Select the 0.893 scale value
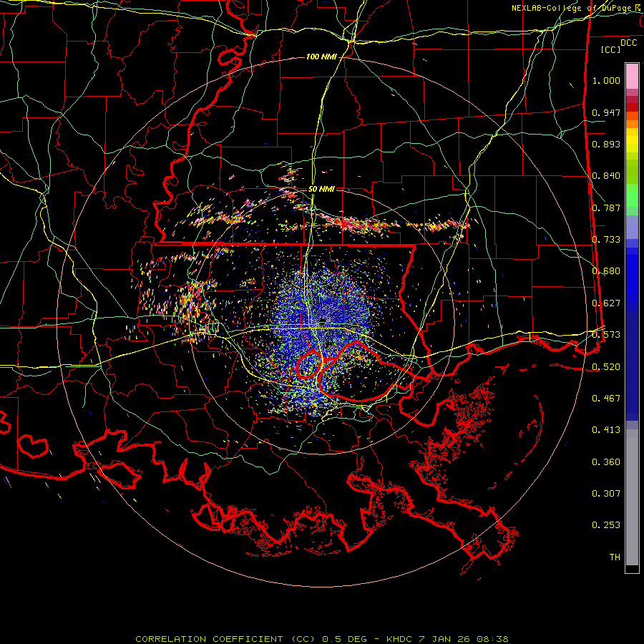Screen dimensions: 644x644 606,144
